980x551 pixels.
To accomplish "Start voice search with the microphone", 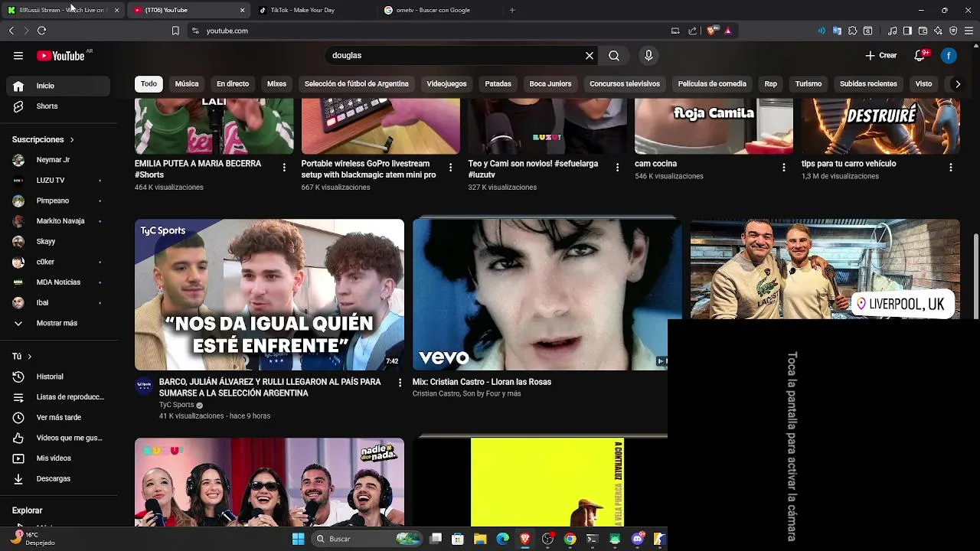I will point(648,56).
